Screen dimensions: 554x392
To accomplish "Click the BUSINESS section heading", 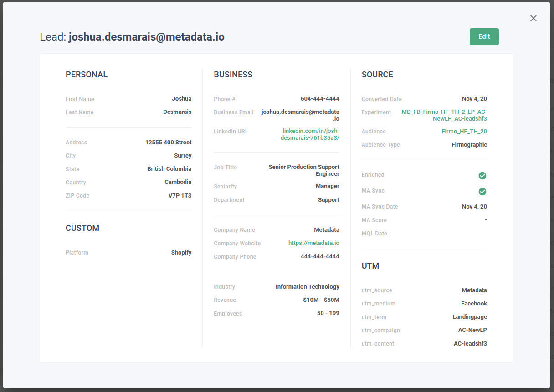I will pyautogui.click(x=233, y=75).
